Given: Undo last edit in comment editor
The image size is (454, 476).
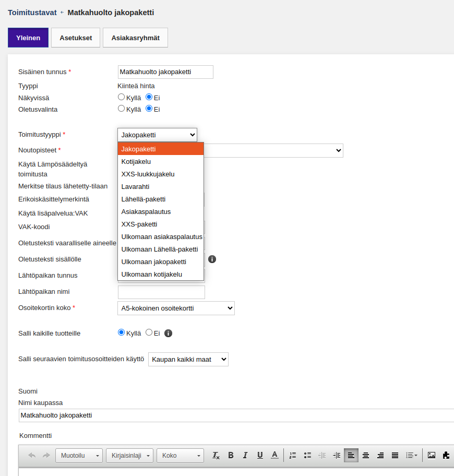Looking at the screenshot, I should [32, 455].
